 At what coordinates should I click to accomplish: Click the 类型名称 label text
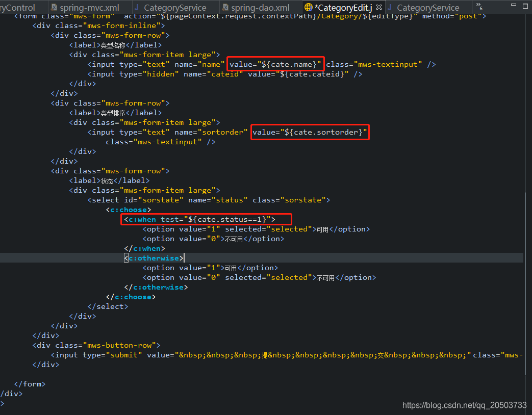coord(113,45)
